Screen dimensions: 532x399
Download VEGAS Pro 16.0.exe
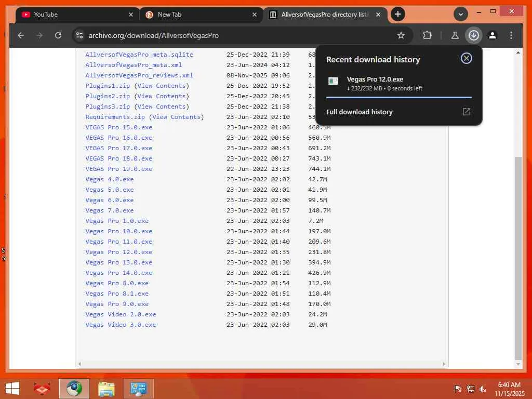(119, 138)
